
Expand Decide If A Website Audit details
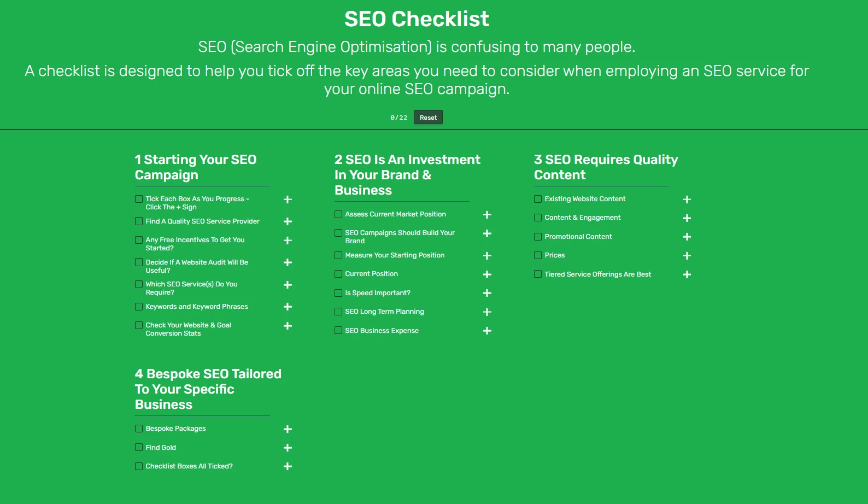[x=288, y=262]
